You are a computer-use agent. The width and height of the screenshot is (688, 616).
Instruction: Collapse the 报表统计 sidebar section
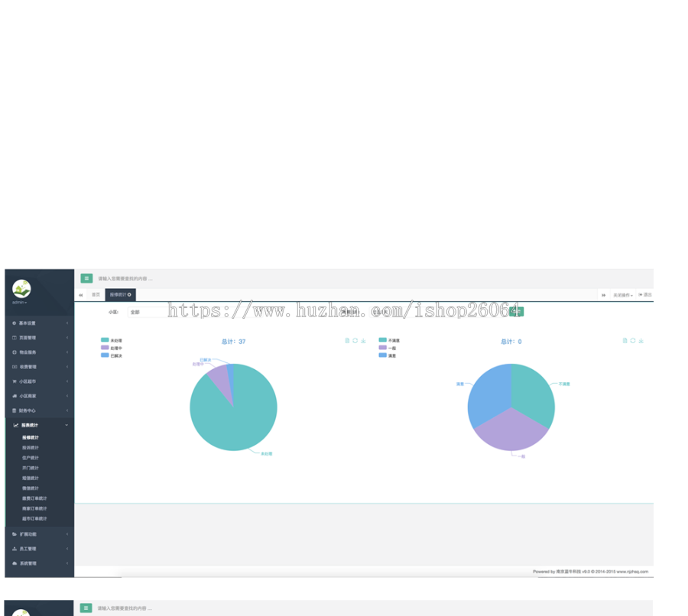[x=40, y=425]
